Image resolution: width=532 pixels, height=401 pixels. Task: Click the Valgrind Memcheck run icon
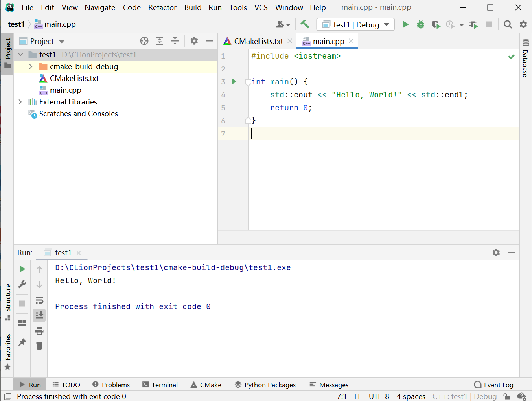(474, 24)
